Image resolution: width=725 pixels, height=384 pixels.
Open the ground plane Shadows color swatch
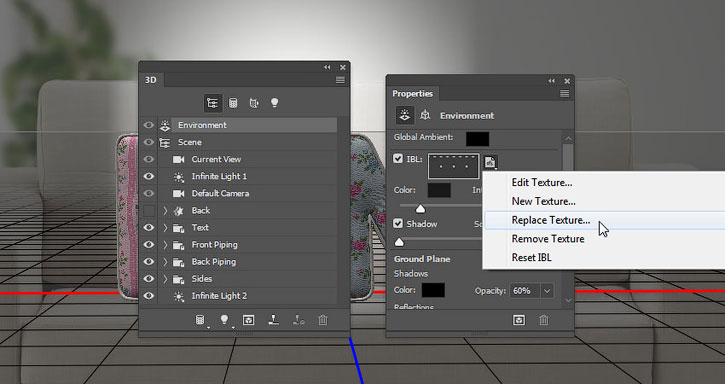coord(433,290)
